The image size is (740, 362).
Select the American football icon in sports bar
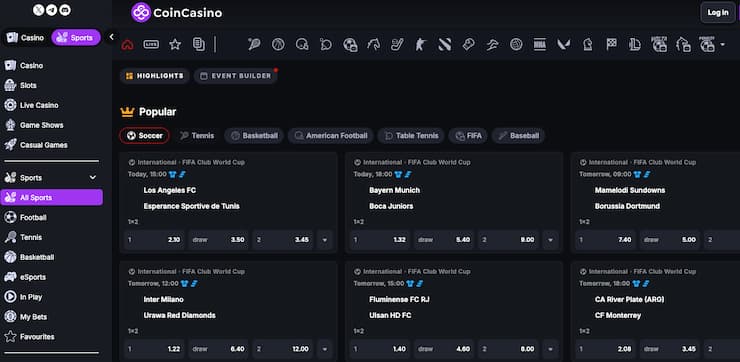click(x=302, y=44)
